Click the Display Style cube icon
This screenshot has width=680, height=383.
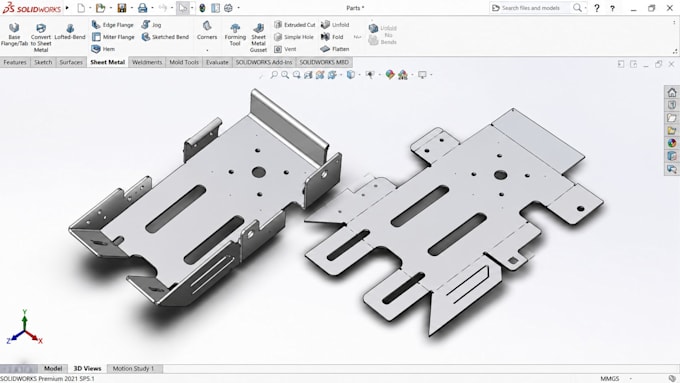[350, 75]
